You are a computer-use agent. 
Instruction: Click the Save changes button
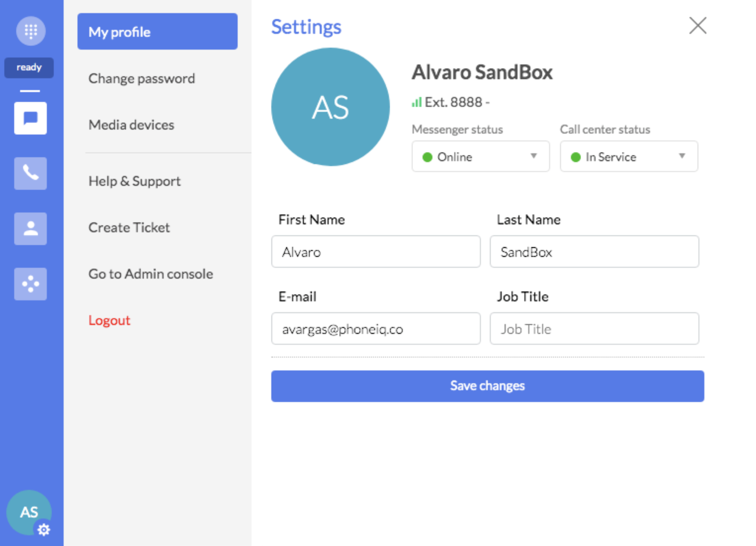[x=488, y=386]
